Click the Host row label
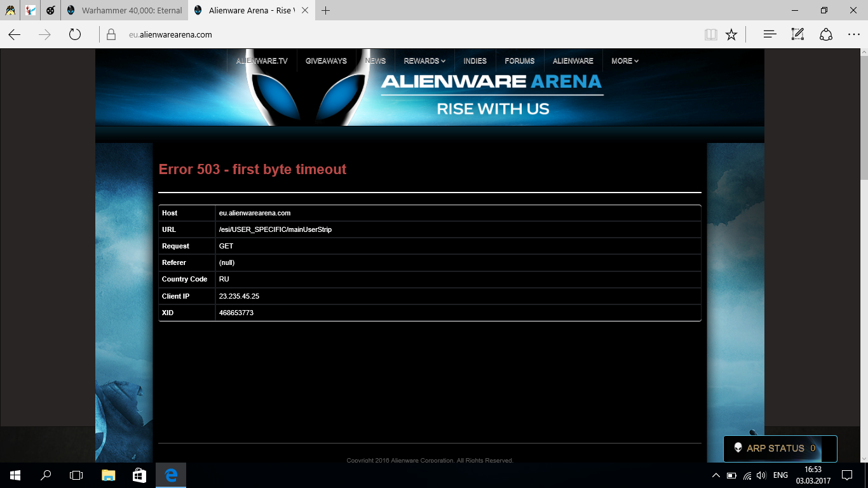 click(170, 213)
